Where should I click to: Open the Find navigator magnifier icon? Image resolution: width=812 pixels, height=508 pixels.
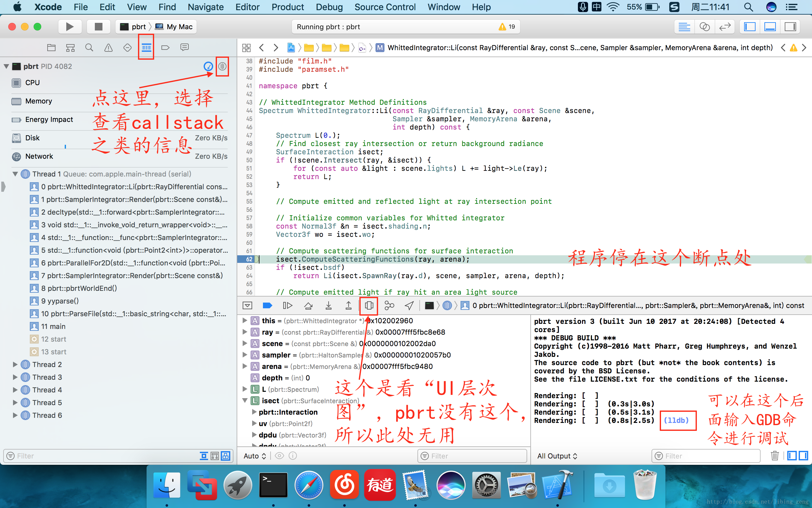[x=89, y=47]
